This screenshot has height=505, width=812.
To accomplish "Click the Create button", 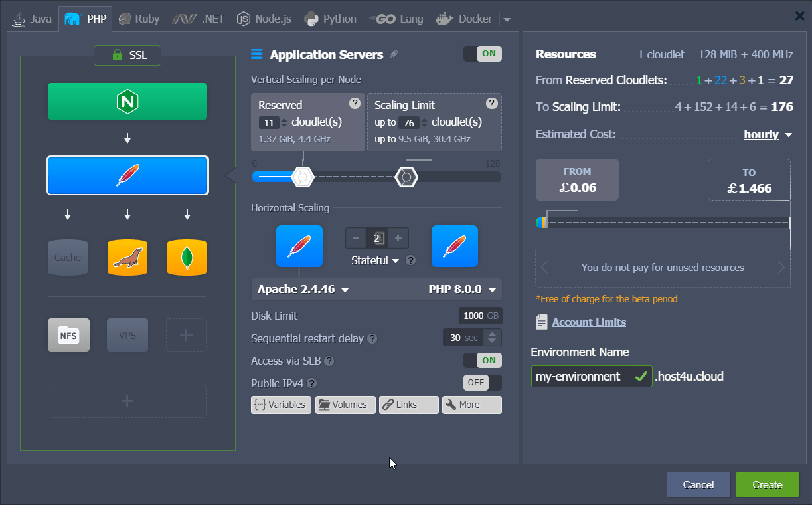I will [x=767, y=484].
